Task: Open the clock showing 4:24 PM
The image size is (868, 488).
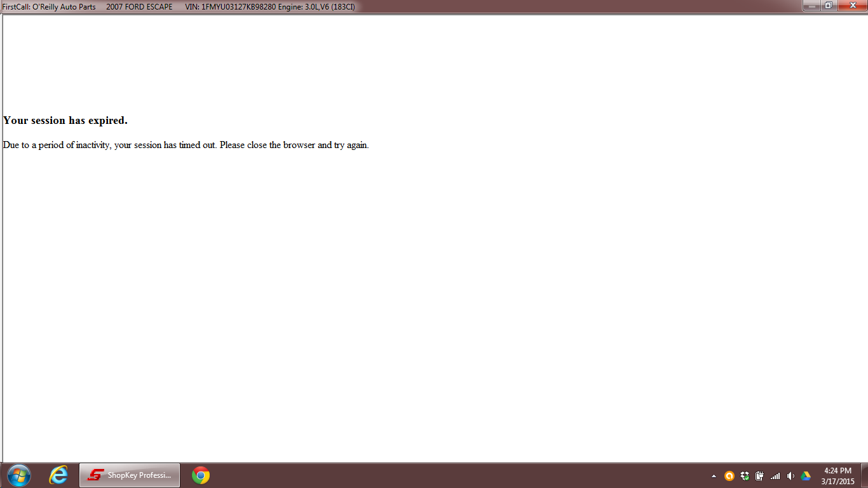Action: click(x=837, y=476)
